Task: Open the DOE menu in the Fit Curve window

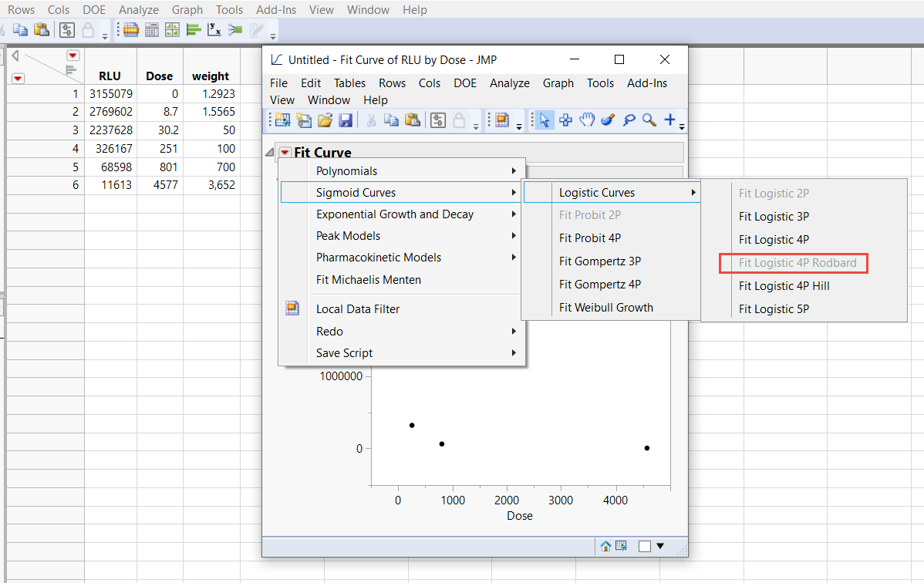Action: [465, 83]
